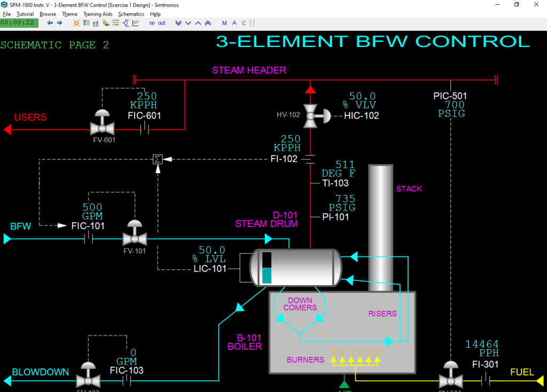Click the 'out' output toolbar button

pos(161,23)
